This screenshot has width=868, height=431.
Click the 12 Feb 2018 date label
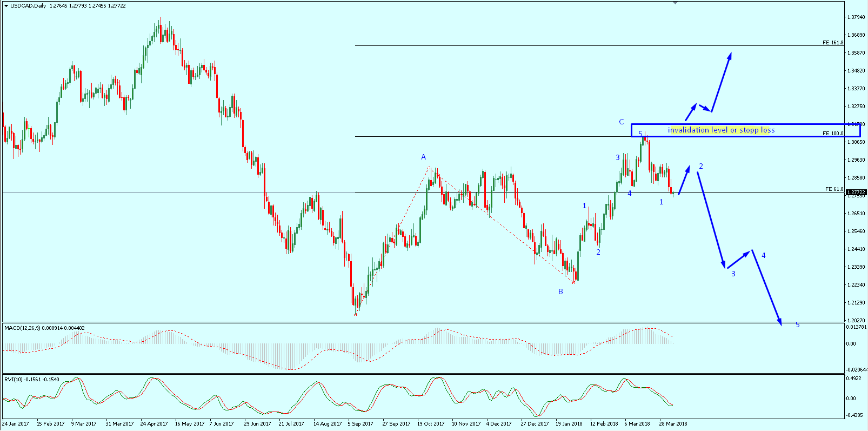[604, 424]
